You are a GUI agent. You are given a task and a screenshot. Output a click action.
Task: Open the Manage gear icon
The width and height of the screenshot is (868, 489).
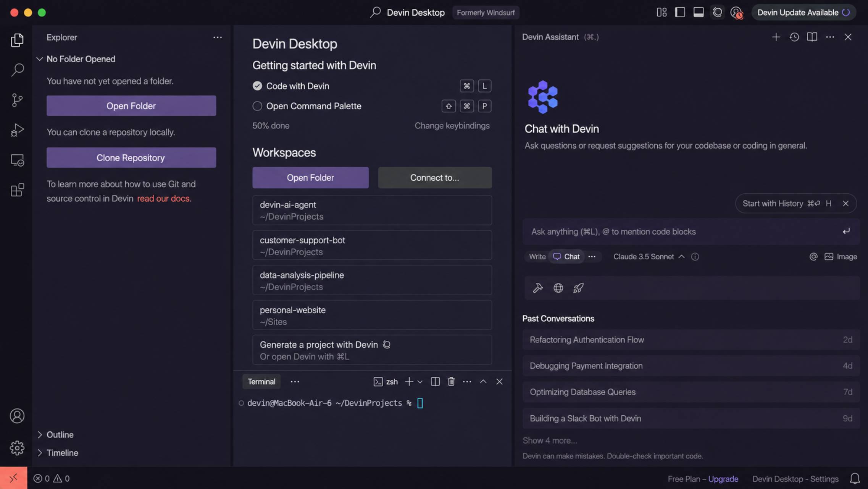[17, 448]
